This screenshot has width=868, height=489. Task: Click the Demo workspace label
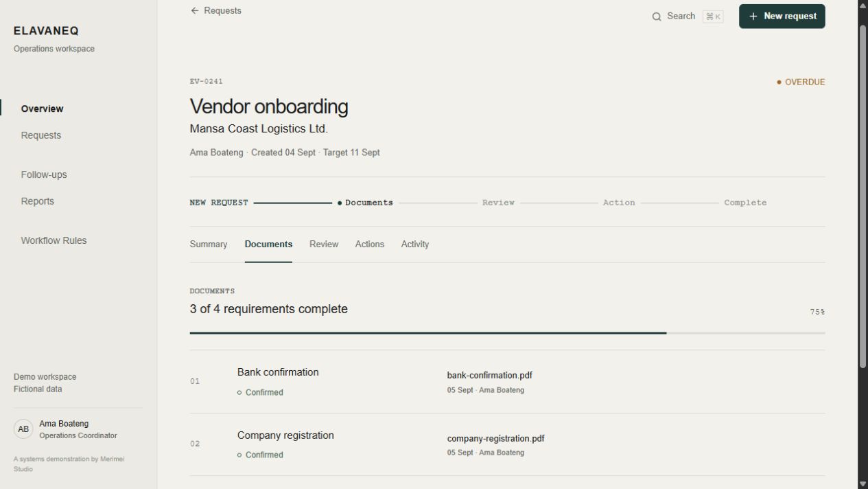pos(45,377)
